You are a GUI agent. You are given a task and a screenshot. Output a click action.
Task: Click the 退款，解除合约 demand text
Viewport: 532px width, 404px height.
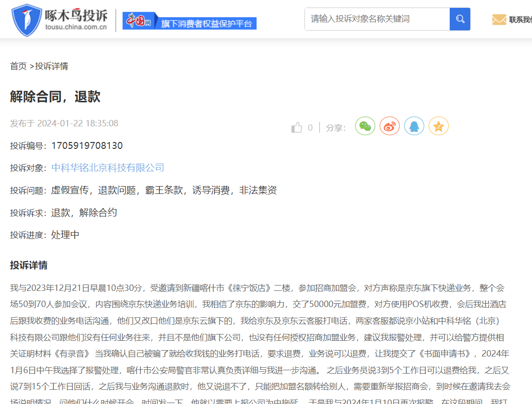click(84, 213)
